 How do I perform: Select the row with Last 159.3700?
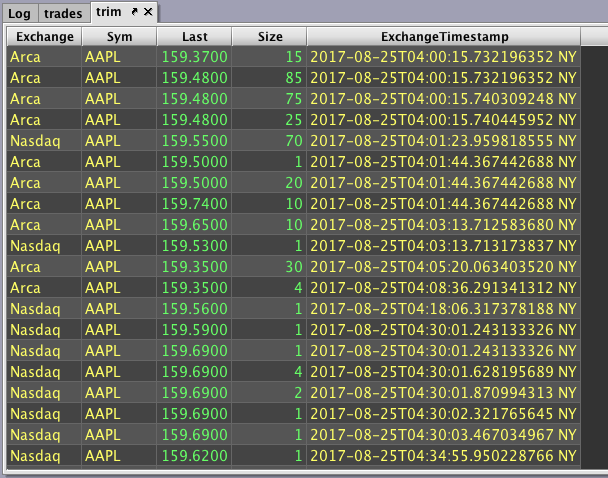pyautogui.click(x=193, y=58)
